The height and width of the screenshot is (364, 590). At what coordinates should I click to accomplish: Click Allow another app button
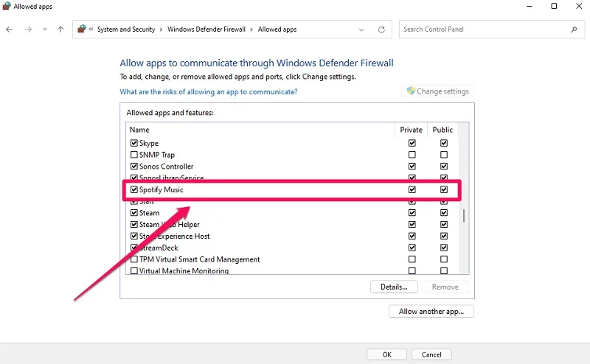point(431,312)
